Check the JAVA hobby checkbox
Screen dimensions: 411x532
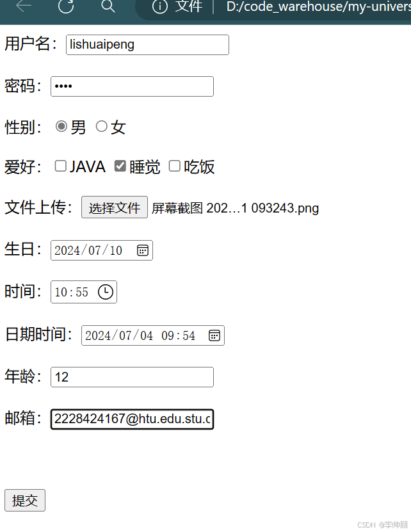60,166
